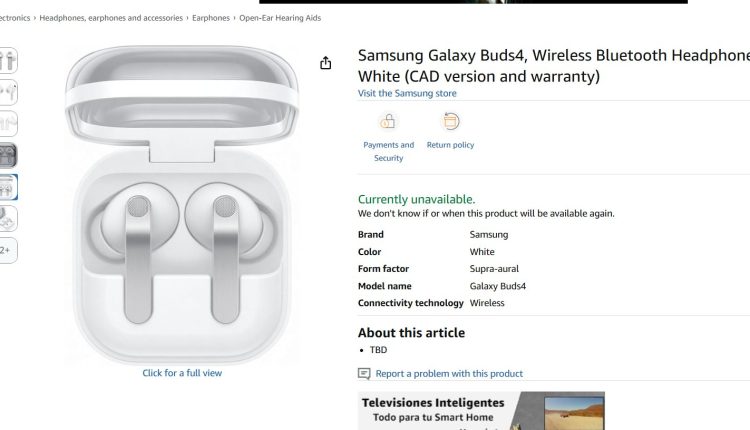
Task: Click the report problem speech bubble icon
Action: (364, 374)
